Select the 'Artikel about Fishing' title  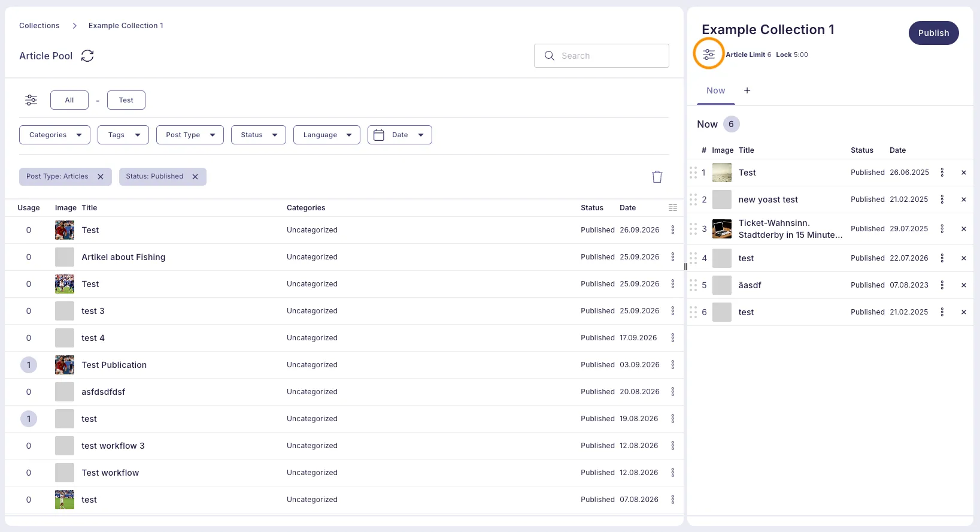[x=123, y=257]
